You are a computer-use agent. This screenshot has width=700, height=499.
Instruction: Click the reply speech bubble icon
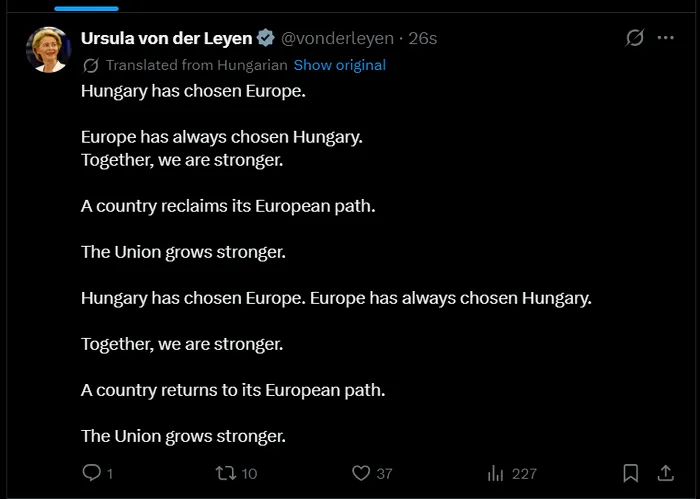(91, 472)
